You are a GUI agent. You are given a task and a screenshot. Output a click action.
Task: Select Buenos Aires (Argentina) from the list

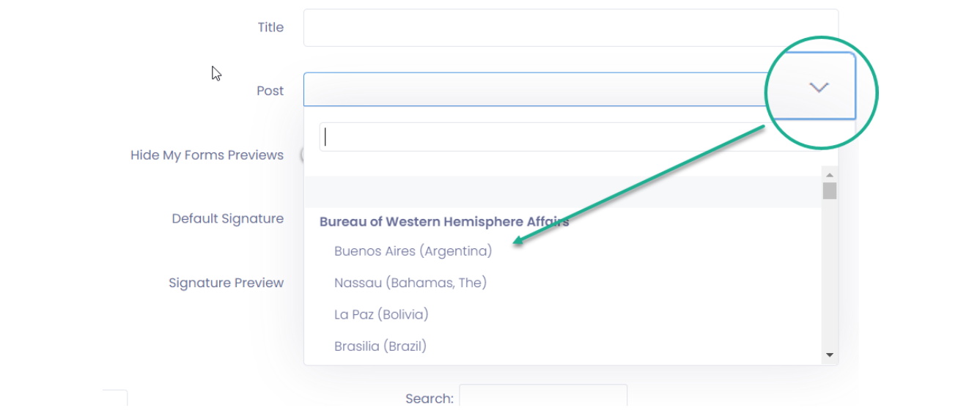[x=413, y=251]
